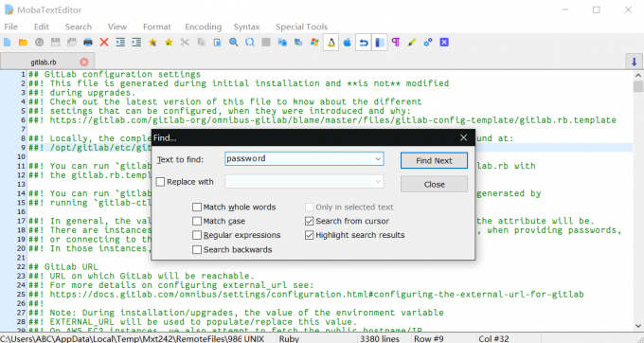This screenshot has height=343, width=644.
Task: Exit the editor using blue X-box icon
Action: (444, 42)
